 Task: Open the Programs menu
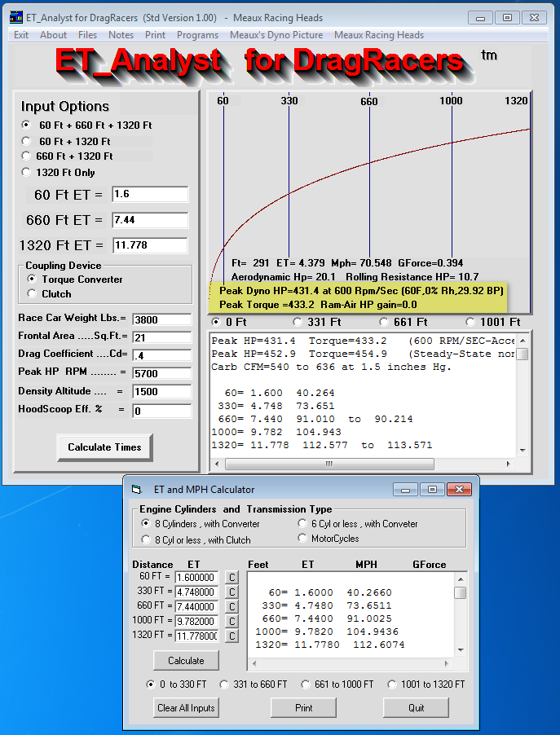[197, 35]
